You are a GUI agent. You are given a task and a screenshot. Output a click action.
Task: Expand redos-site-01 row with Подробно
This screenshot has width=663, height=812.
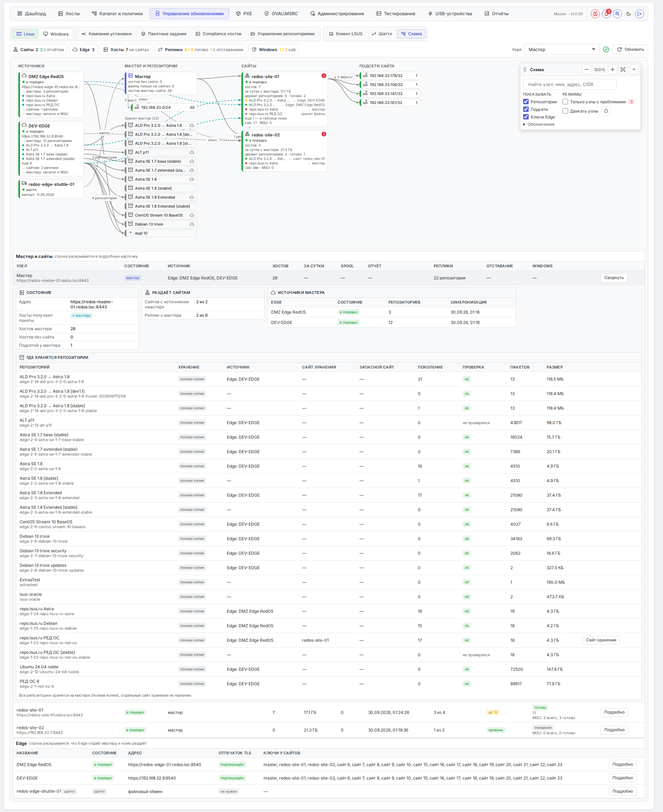(614, 712)
